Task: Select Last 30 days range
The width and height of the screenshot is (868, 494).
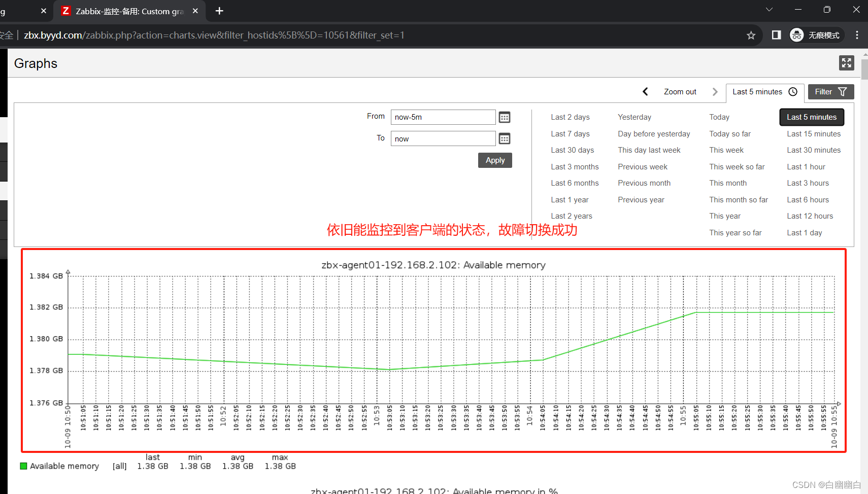Action: point(572,150)
